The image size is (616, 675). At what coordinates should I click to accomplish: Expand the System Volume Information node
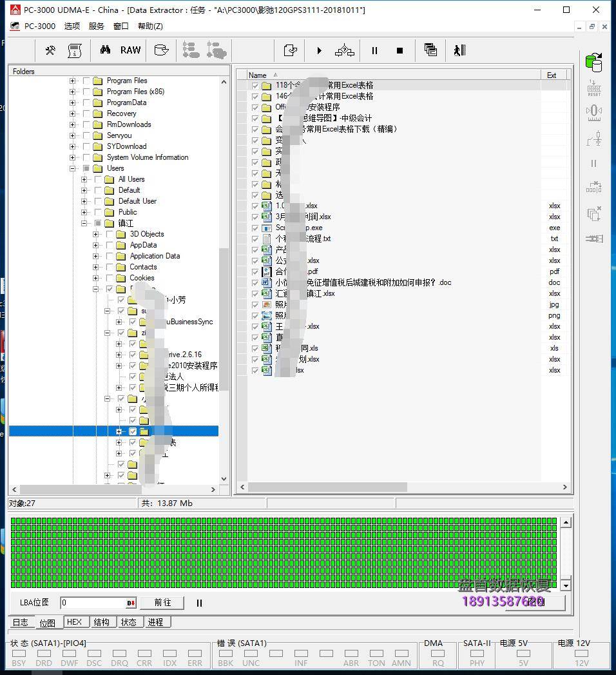pos(72,157)
